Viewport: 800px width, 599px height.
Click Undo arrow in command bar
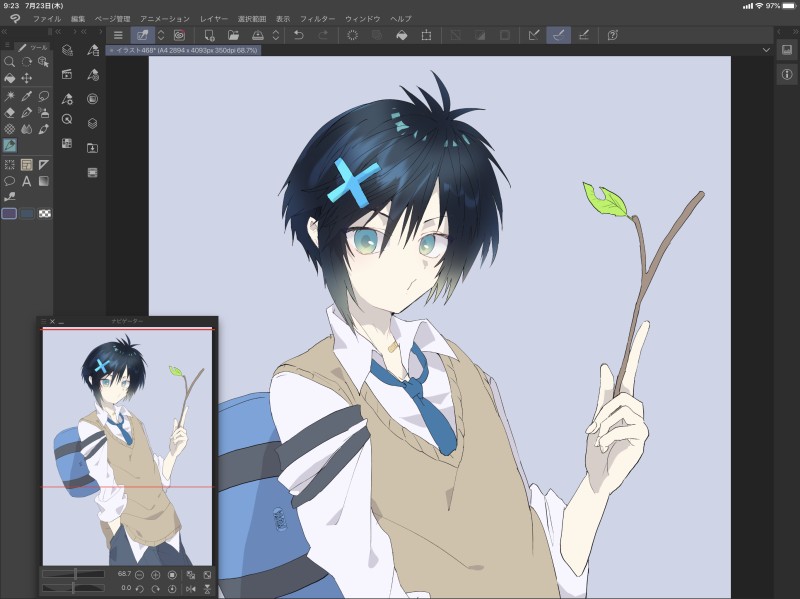click(x=299, y=35)
